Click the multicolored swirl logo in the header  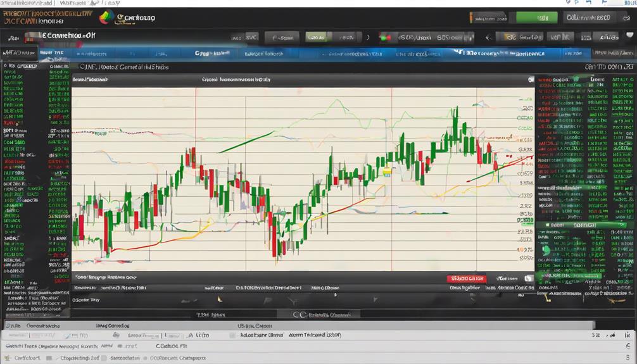[x=106, y=17]
